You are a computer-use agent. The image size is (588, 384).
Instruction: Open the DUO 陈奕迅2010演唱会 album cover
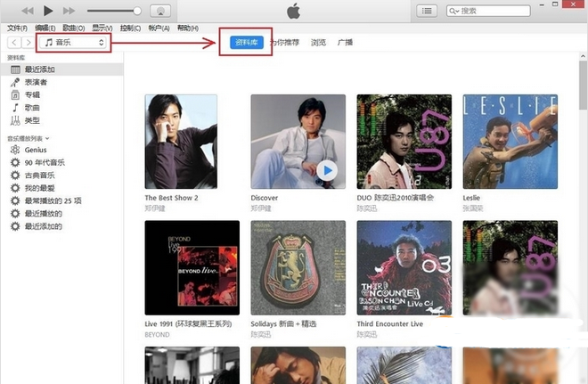point(404,142)
